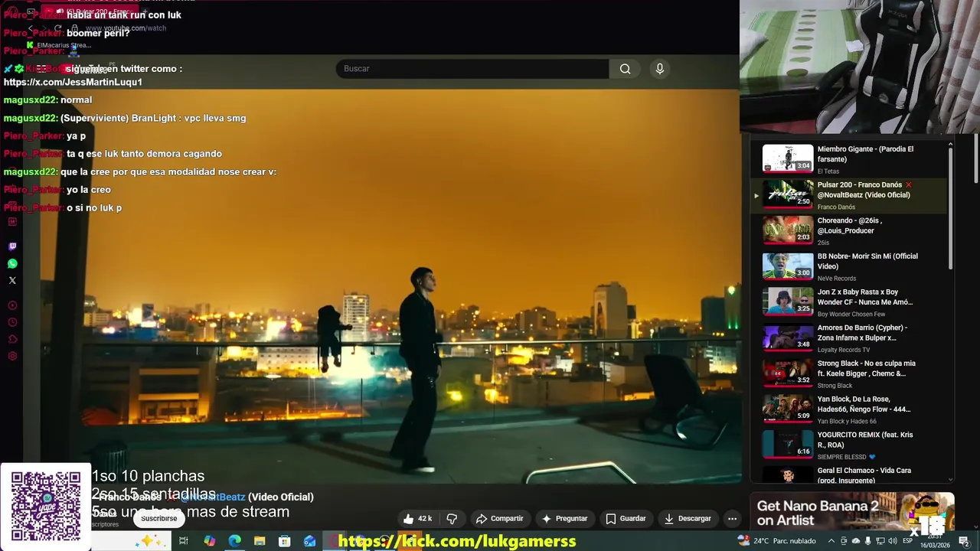Select Pulsar 200 - Franco Danós playlist entry
The width and height of the screenshot is (980, 551).
click(848, 194)
